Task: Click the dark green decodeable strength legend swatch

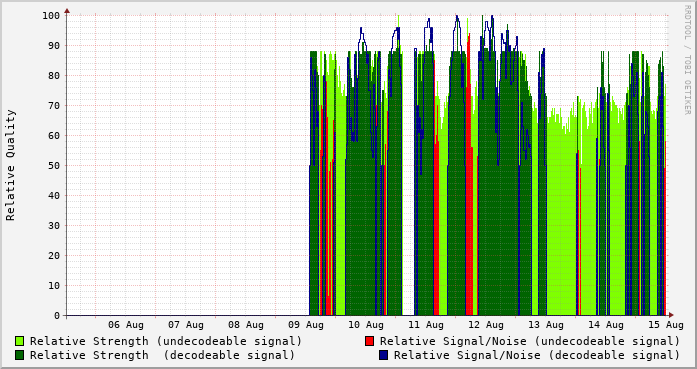Action: (20, 355)
